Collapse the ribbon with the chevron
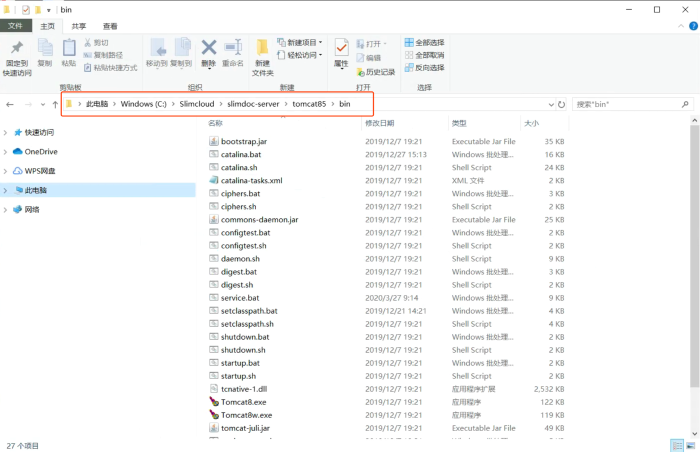700x452 pixels. pyautogui.click(x=681, y=26)
